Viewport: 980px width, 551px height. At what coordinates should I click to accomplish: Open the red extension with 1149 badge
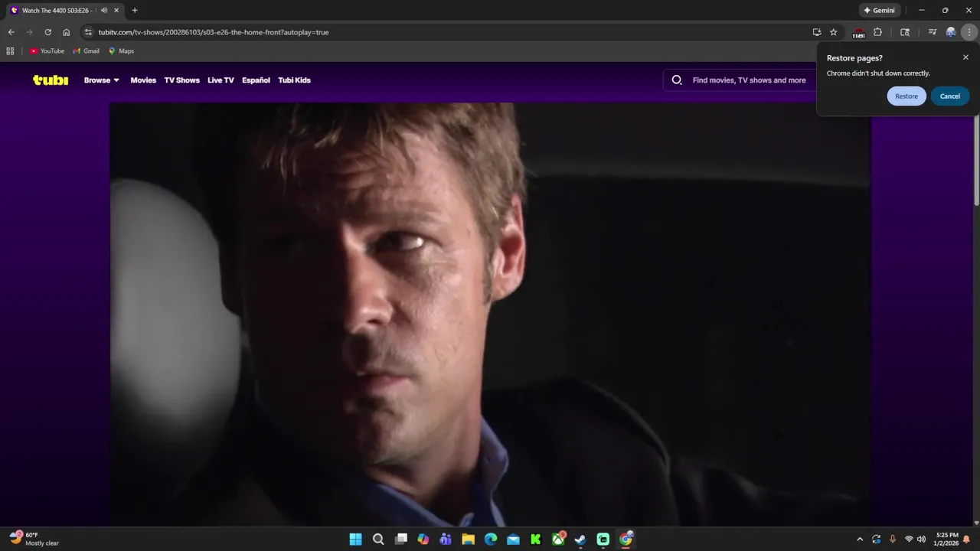(x=858, y=33)
